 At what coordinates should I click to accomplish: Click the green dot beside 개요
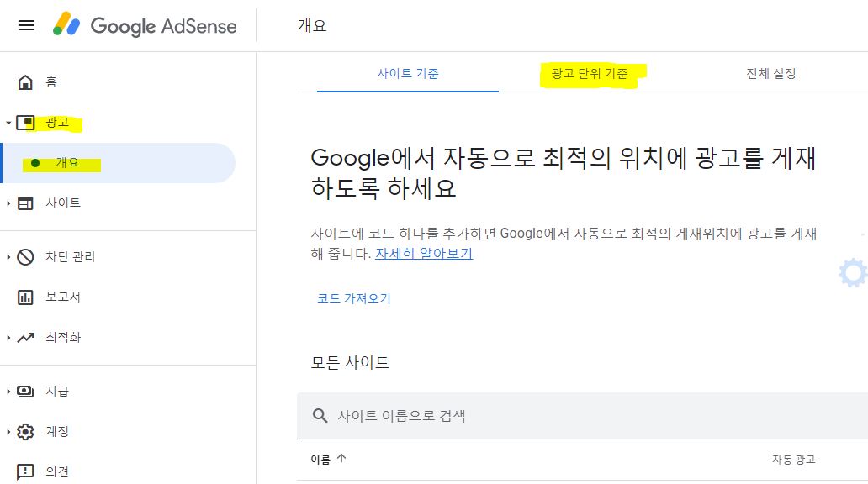pyautogui.click(x=35, y=163)
